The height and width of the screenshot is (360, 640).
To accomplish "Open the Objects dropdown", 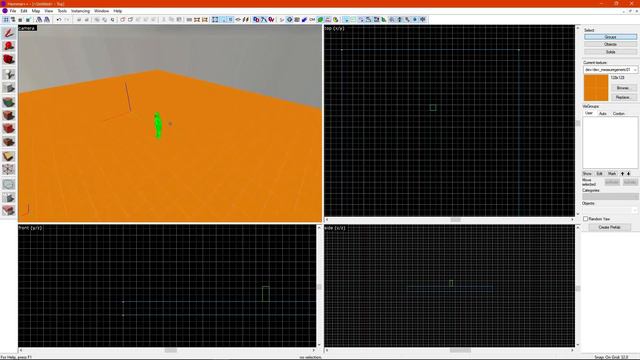I will point(610,210).
